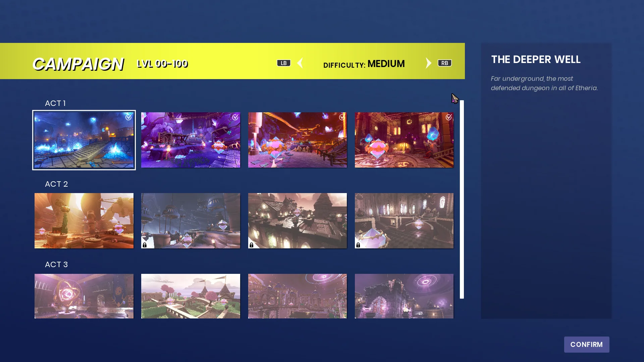This screenshot has height=362, width=644.
Task: Select the second Act 1 purple crystal map
Action: (x=191, y=140)
